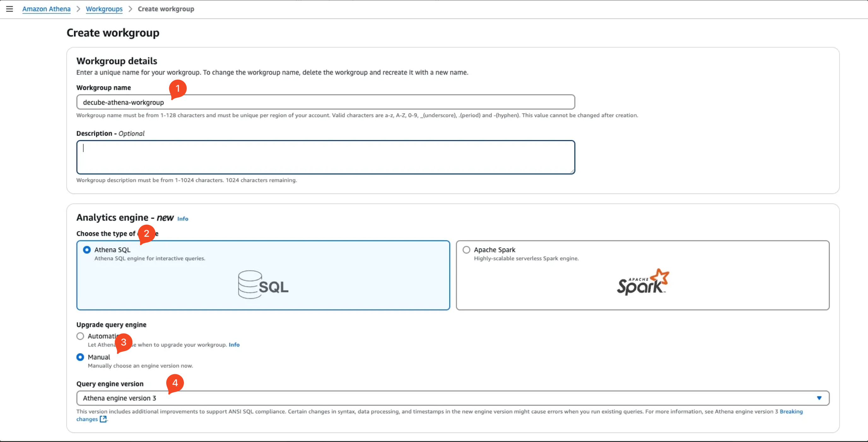This screenshot has height=442, width=868.
Task: Click the Workgroup name text field
Action: 325,102
